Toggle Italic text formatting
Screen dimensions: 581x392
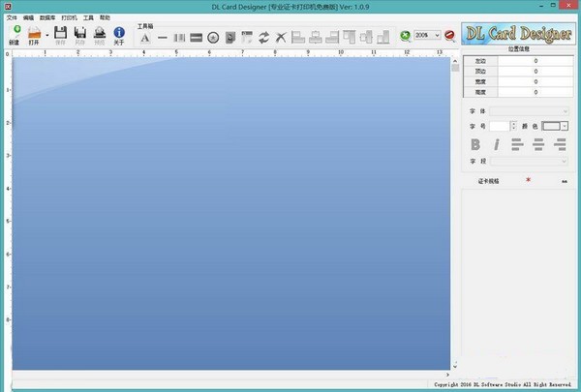[497, 144]
